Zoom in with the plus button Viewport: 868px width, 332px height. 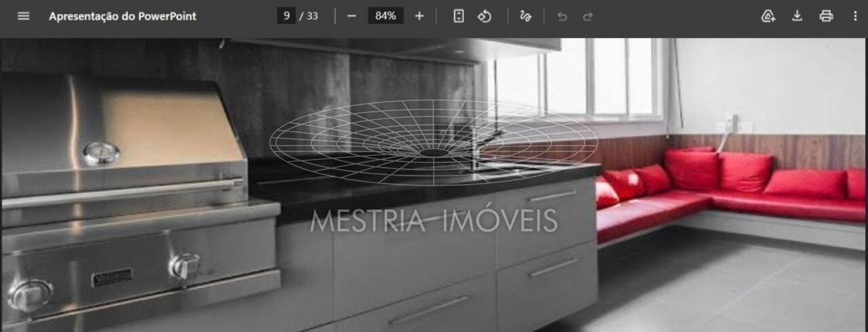[x=419, y=16]
